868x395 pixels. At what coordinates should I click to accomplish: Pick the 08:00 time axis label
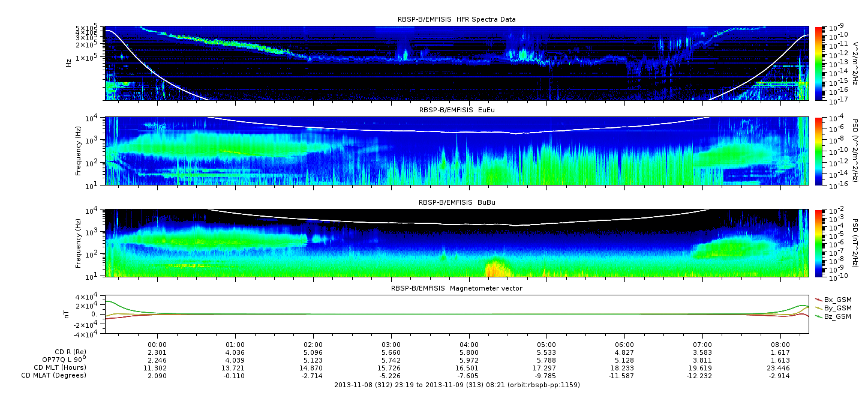pyautogui.click(x=780, y=345)
